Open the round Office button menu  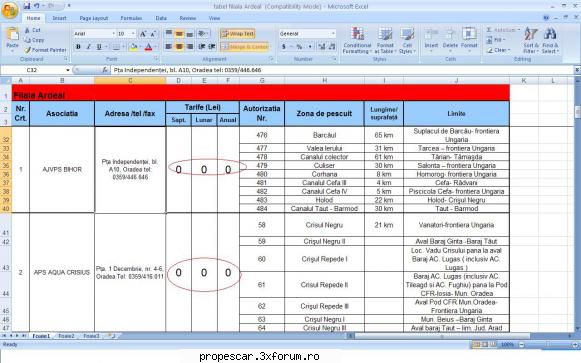pyautogui.click(x=10, y=10)
